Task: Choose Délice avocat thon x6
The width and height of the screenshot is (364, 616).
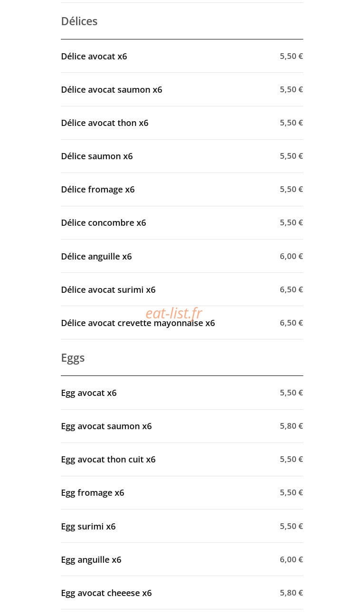Action: pyautogui.click(x=182, y=123)
